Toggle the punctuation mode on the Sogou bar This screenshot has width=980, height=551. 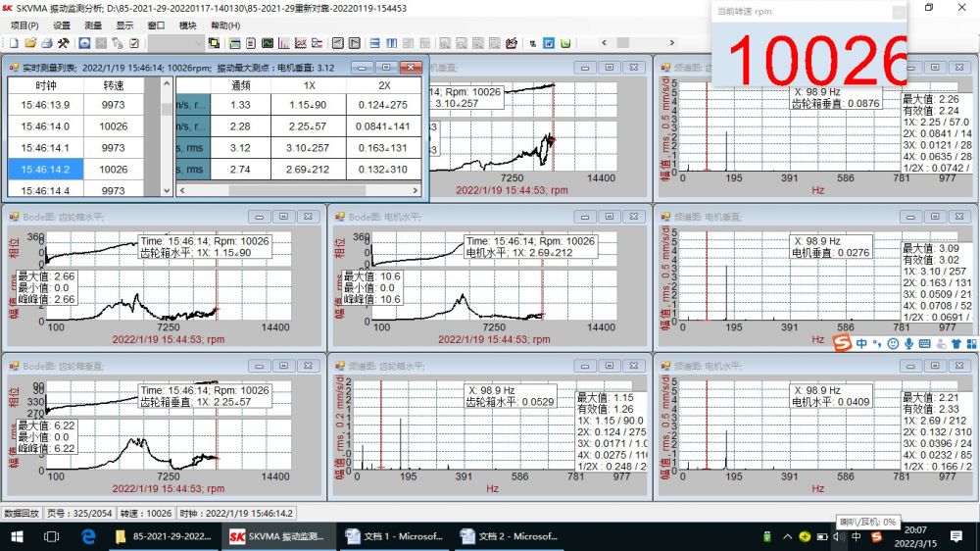pyautogui.click(x=877, y=343)
